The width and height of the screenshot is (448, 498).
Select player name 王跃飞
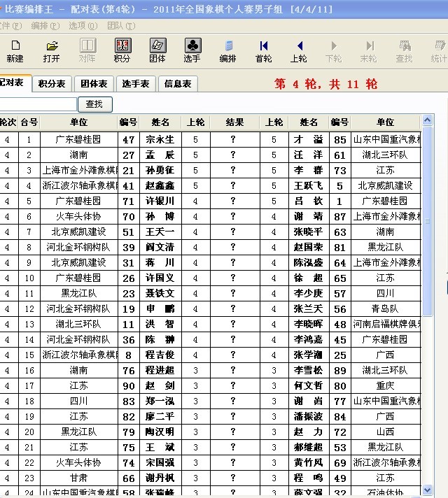click(x=309, y=186)
